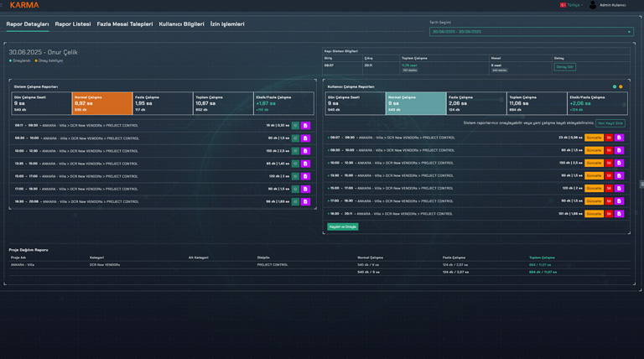Select the orange Normal Çalışma system card

(102, 103)
